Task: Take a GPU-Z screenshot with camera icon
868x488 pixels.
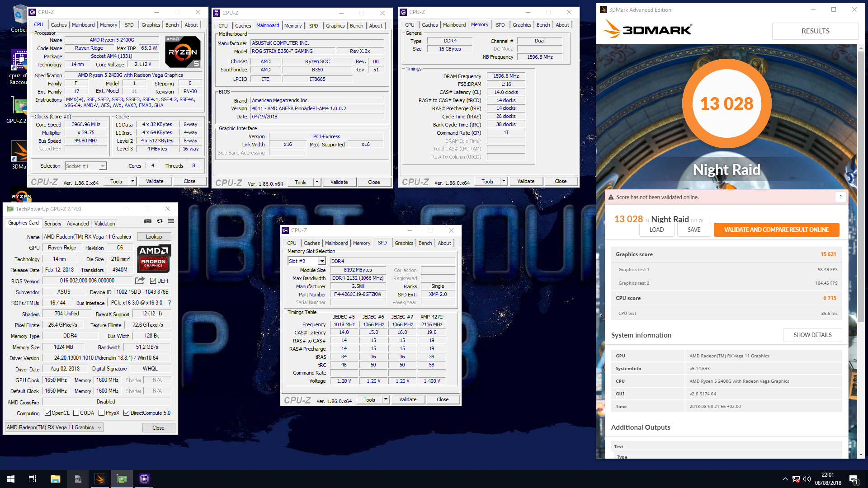Action: click(x=148, y=221)
